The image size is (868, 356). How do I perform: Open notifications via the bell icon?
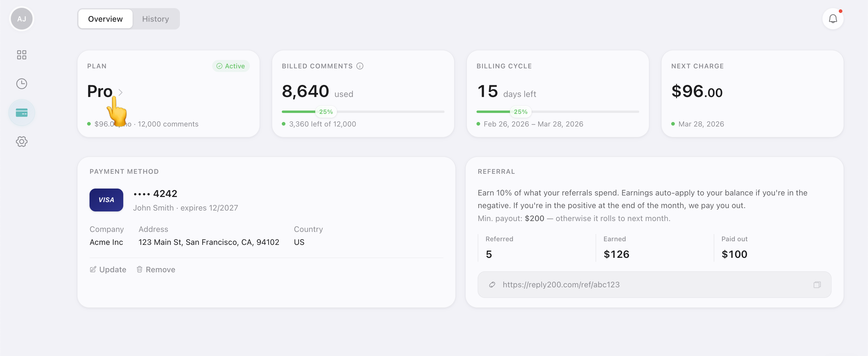tap(833, 19)
